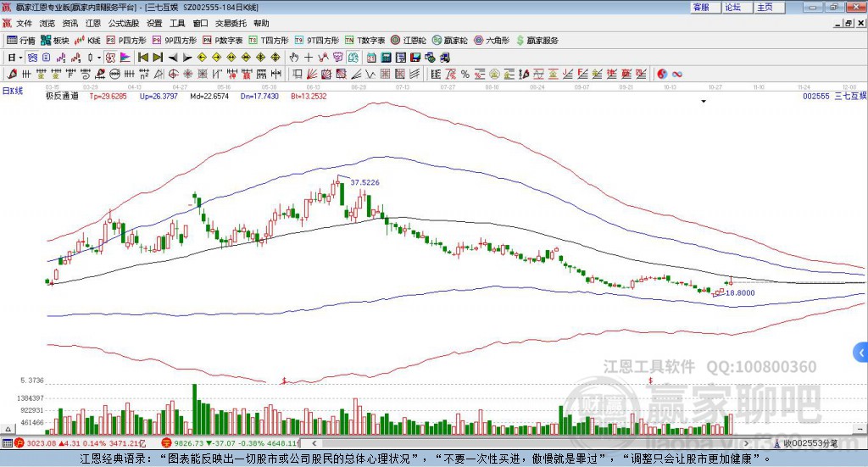Click the 37.5226 price high label
This screenshot has height=467, width=868.
pos(364,182)
